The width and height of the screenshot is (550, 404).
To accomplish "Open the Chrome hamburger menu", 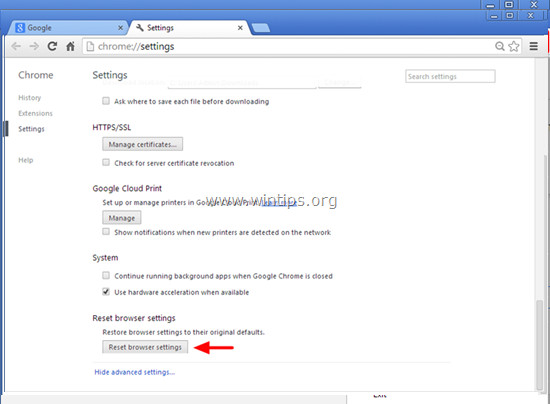I will (534, 46).
